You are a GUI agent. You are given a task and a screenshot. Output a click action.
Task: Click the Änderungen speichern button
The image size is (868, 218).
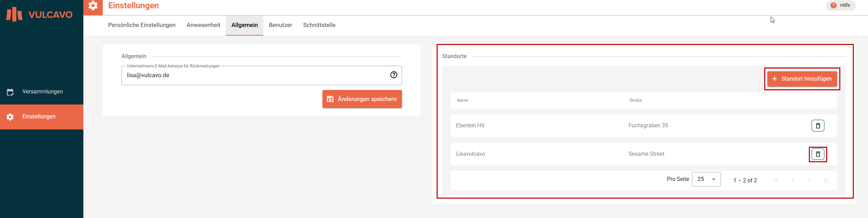point(362,99)
